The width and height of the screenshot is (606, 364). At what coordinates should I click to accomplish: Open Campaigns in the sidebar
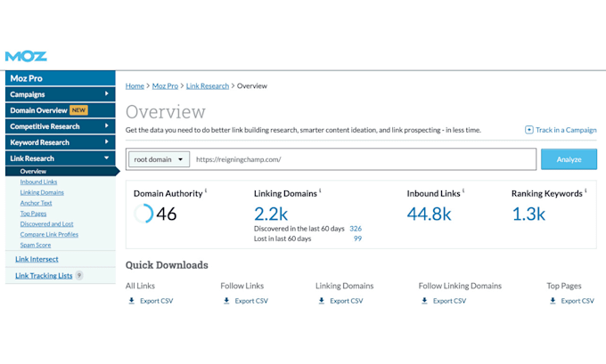tap(61, 94)
